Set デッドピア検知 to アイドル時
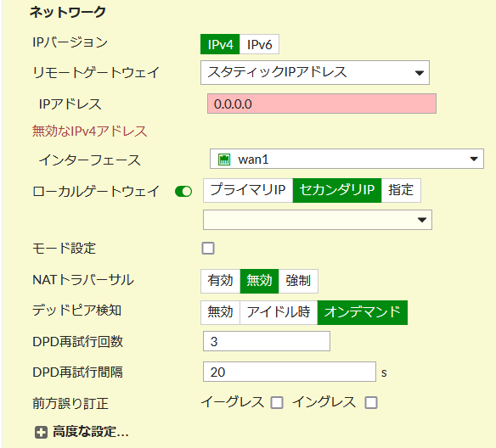This screenshot has height=448, width=496. (x=279, y=312)
